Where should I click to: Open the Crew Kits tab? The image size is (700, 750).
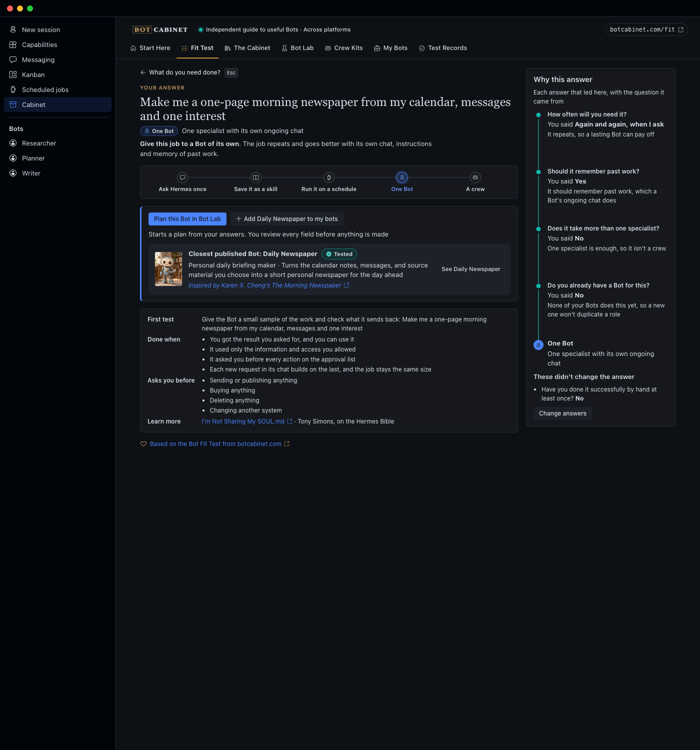tap(344, 48)
